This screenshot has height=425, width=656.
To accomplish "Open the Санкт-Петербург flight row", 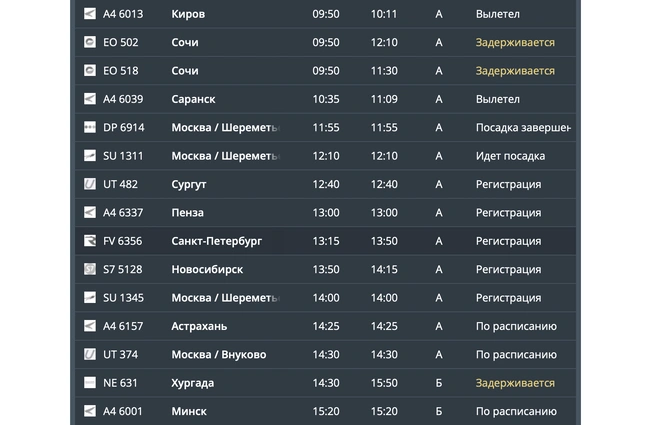I will pos(216,241).
